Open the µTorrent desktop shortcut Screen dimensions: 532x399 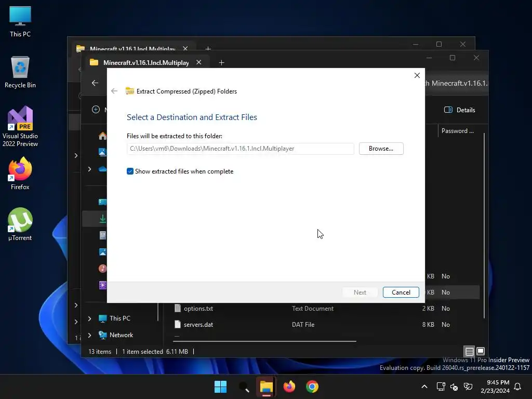coord(20,224)
